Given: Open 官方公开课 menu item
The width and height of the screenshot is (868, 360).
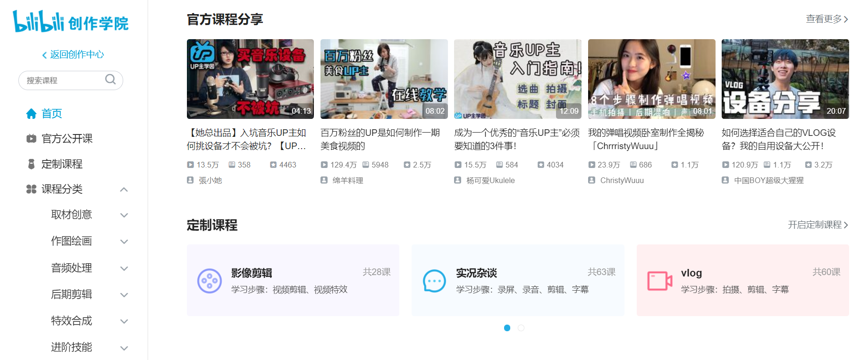Looking at the screenshot, I should coord(67,139).
